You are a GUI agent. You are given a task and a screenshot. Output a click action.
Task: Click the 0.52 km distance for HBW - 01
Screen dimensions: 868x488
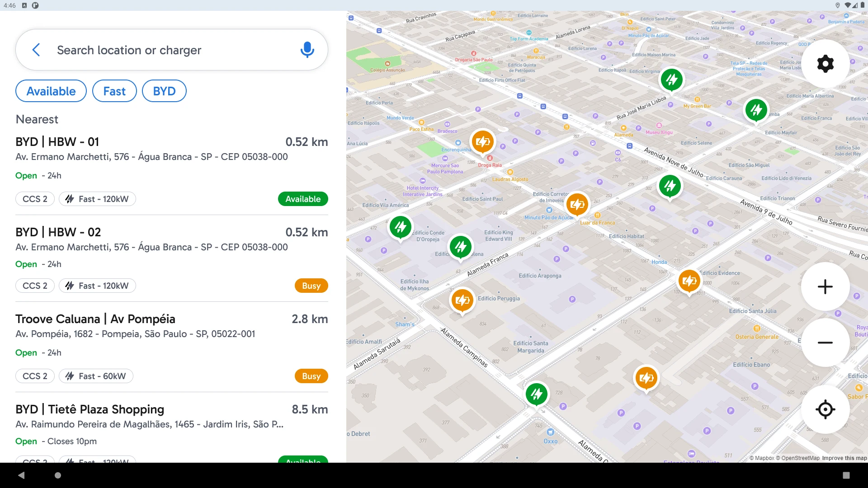click(307, 142)
